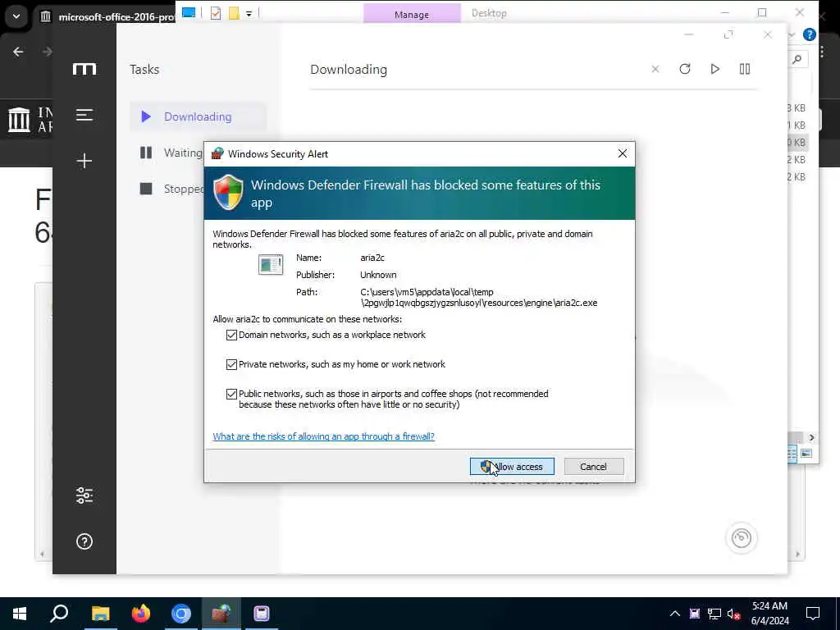The height and width of the screenshot is (630, 840).
Task: Uncheck Public networks checkbox
Action: pos(231,394)
